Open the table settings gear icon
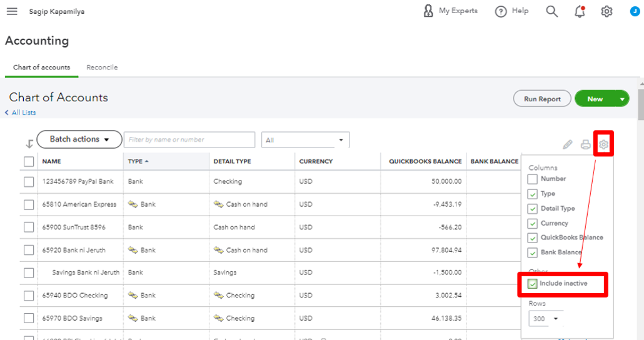 point(603,145)
